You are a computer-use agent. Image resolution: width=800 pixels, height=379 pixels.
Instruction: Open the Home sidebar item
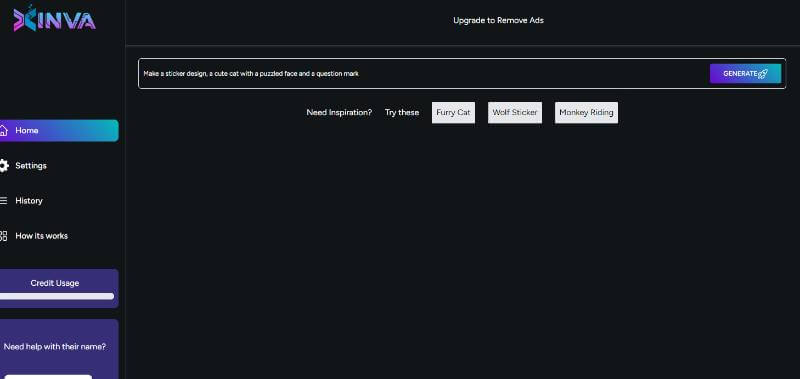pos(59,131)
